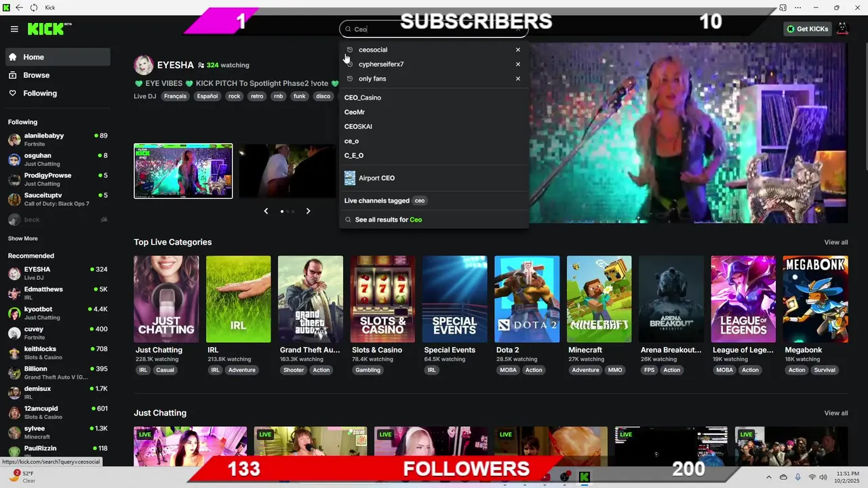Expand Following list with Show More
Screen dimensions: 868x488
pos(22,239)
